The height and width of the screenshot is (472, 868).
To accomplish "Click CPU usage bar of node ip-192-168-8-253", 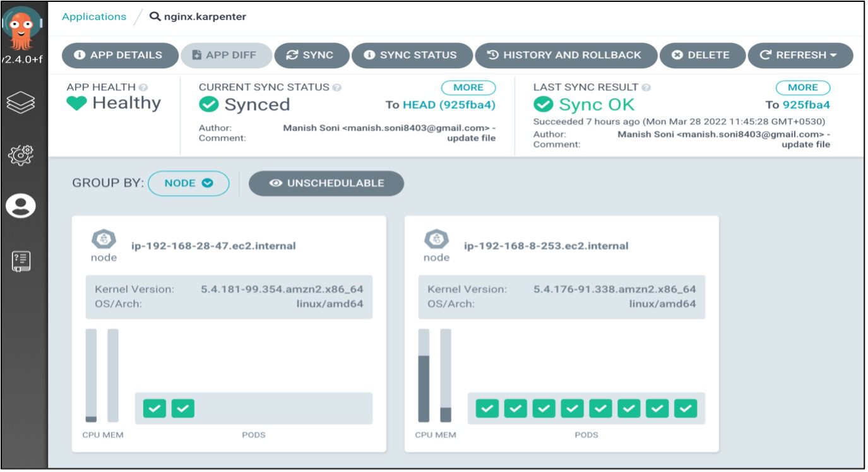I will 424,375.
